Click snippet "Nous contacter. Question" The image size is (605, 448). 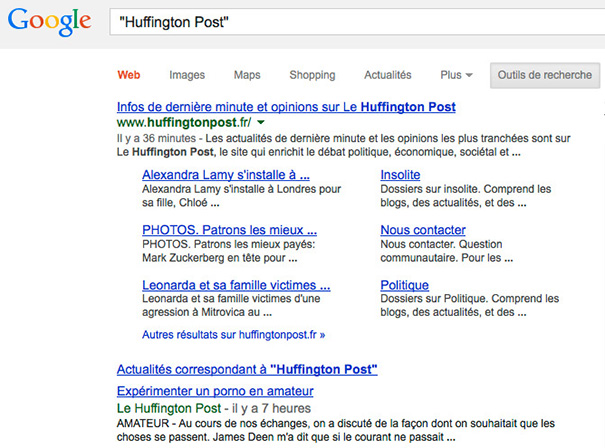(441, 244)
